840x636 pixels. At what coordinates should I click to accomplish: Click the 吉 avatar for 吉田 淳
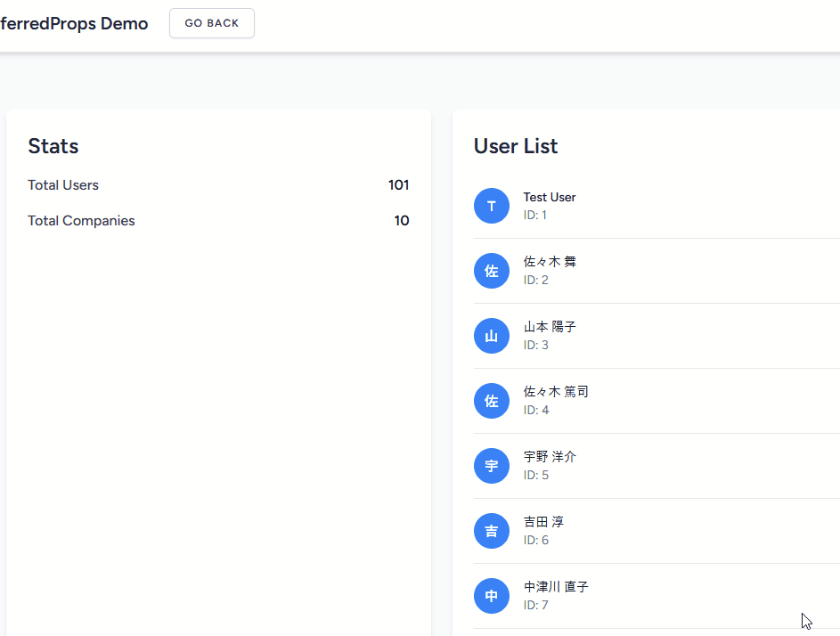[491, 531]
